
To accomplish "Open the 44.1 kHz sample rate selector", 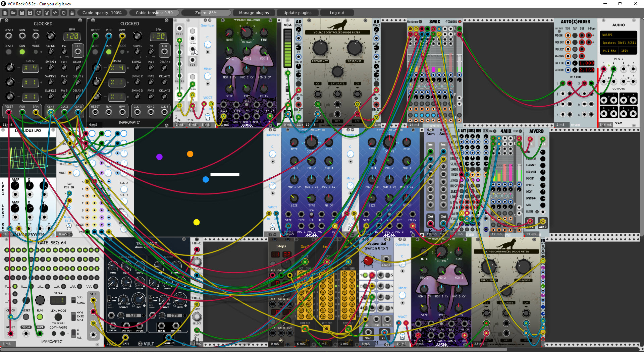I will click(609, 51).
